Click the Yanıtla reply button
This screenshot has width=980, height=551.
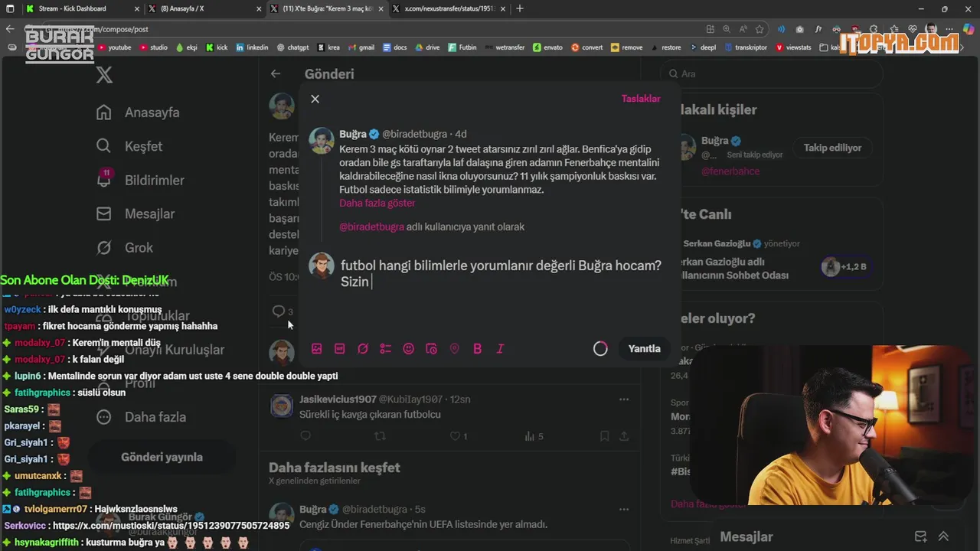tap(644, 348)
